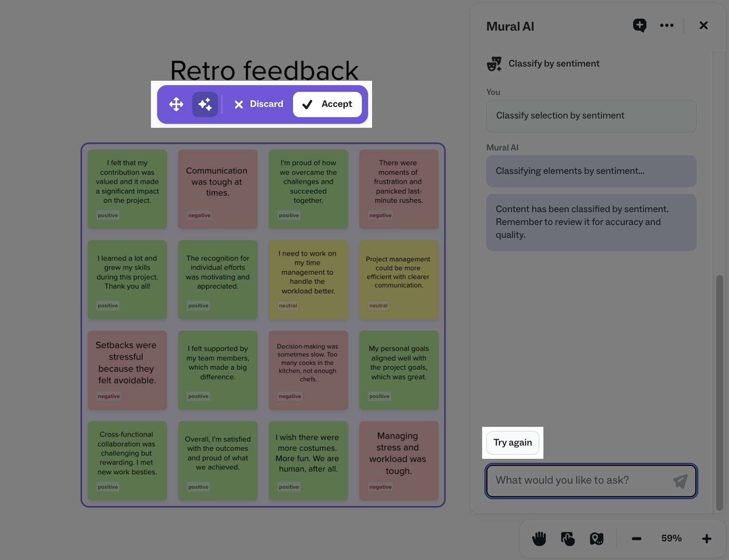Image resolution: width=729 pixels, height=560 pixels.
Task: Click 'Content has been classified by sentiment' message
Action: (591, 222)
